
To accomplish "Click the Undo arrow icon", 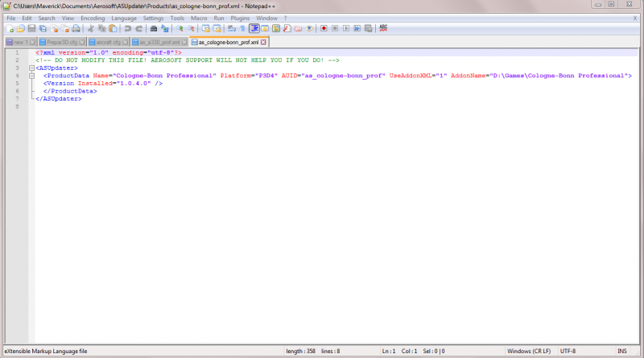I will (128, 28).
